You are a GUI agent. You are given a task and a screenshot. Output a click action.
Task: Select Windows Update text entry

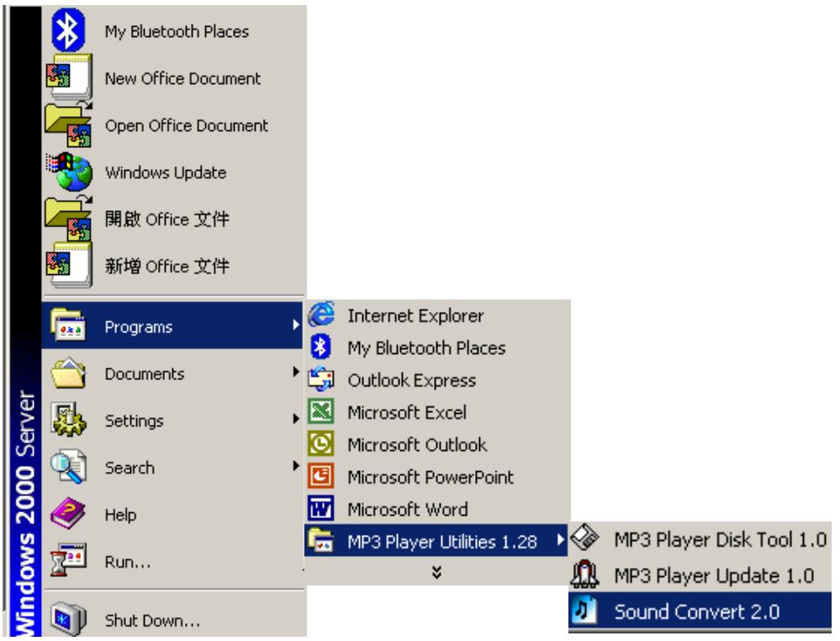(166, 172)
